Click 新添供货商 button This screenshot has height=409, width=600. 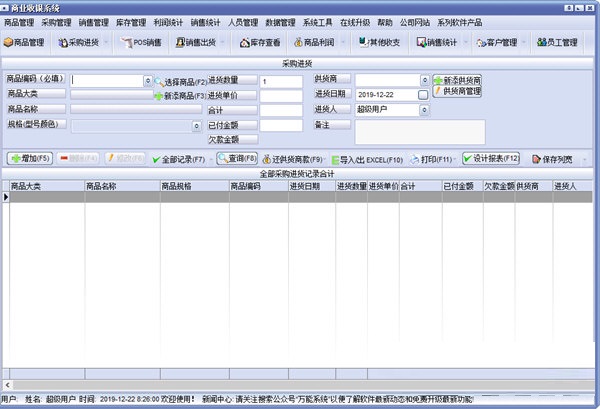(457, 80)
